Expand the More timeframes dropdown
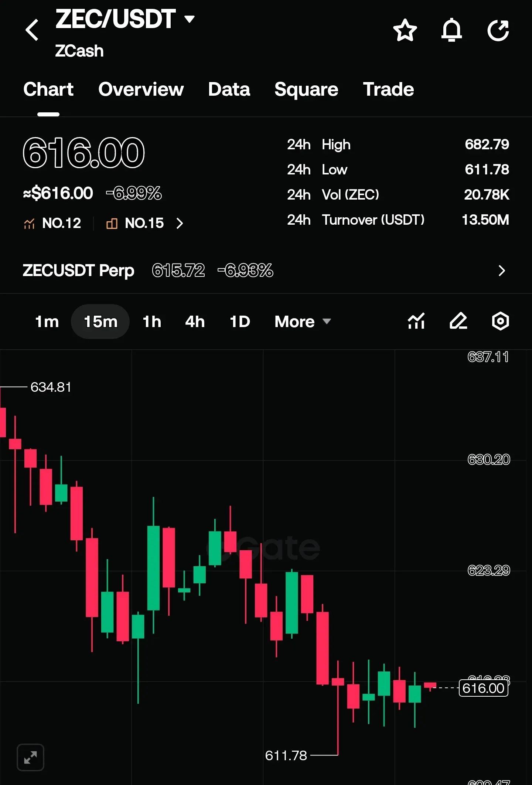The image size is (532, 785). click(x=303, y=322)
